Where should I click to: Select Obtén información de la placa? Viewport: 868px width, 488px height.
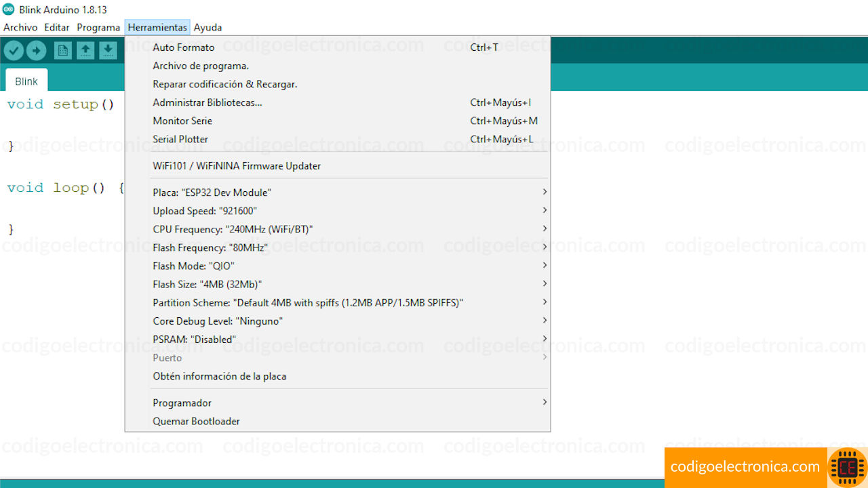pyautogui.click(x=338, y=376)
